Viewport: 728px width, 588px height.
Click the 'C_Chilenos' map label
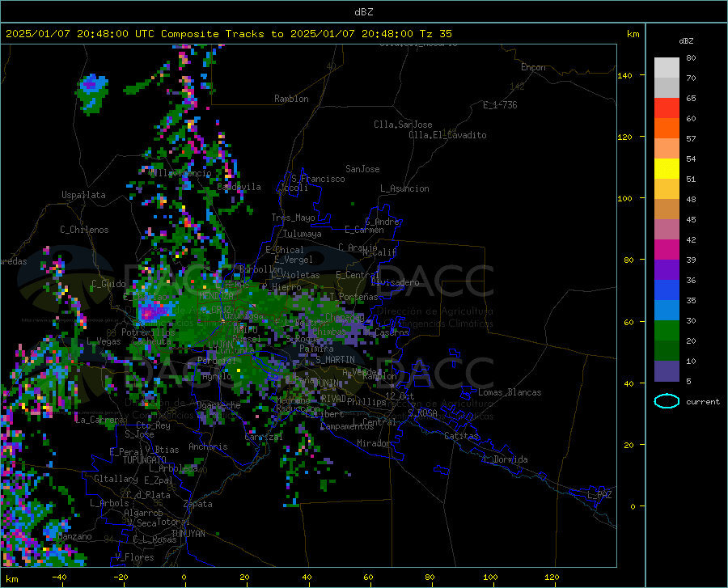84,230
